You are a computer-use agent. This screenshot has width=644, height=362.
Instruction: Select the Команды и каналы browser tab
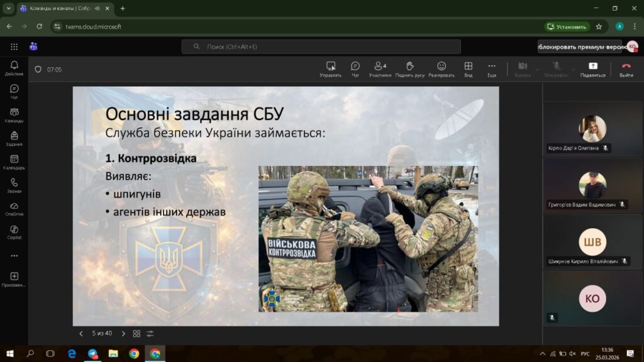60,8
